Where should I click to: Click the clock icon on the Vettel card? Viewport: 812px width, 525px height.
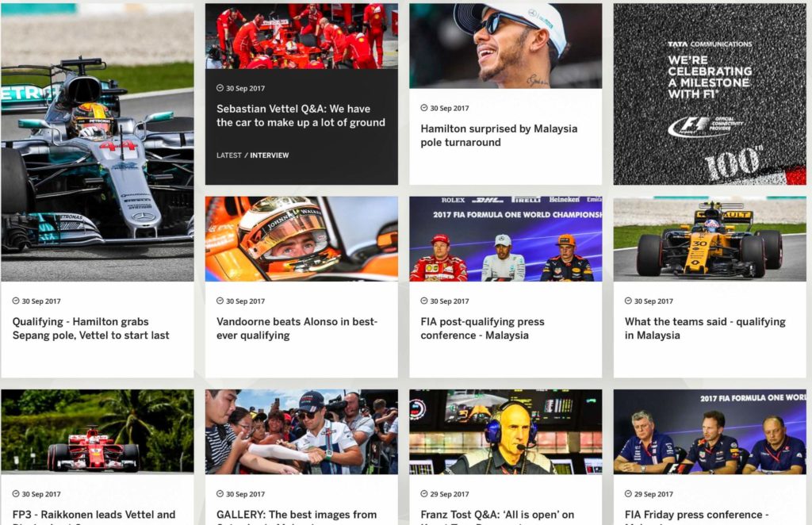coord(220,88)
